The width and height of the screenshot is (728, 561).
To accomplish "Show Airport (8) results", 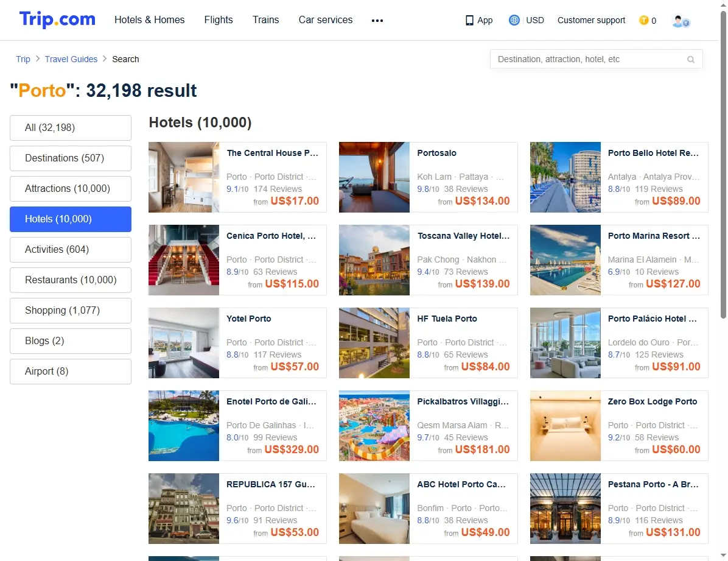I will click(x=71, y=372).
